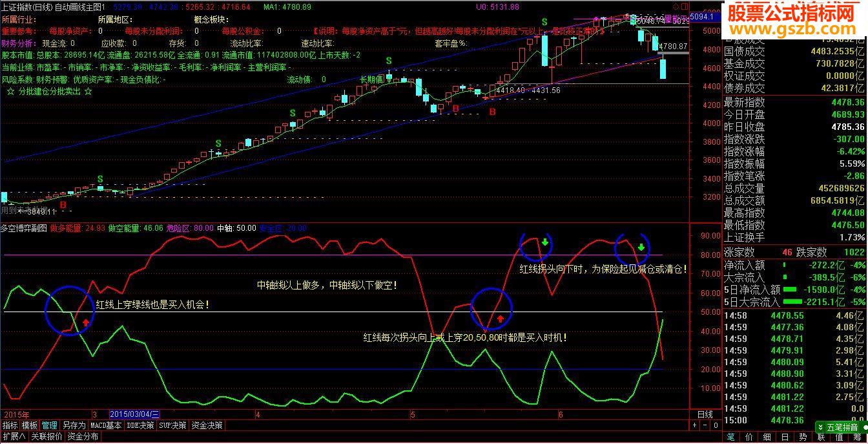Click the plus zoom-in button
Screen dimensions: 868x444
coord(694,425)
